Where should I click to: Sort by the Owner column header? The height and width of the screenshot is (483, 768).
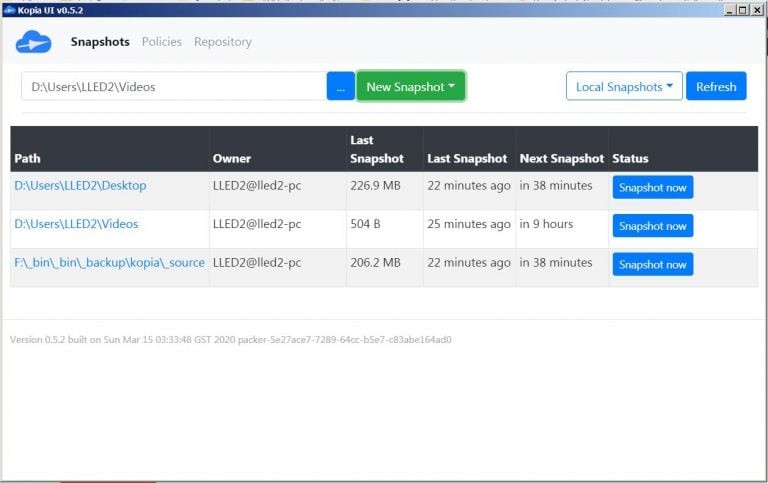click(232, 158)
